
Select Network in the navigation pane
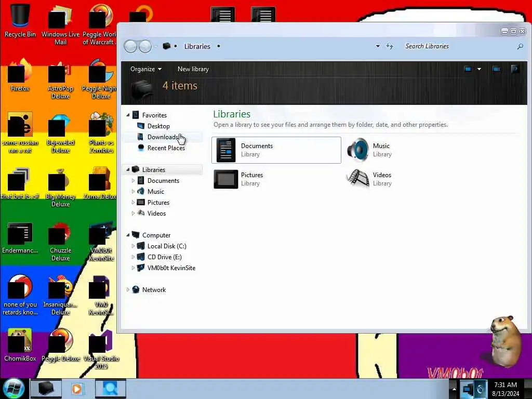[x=154, y=290]
